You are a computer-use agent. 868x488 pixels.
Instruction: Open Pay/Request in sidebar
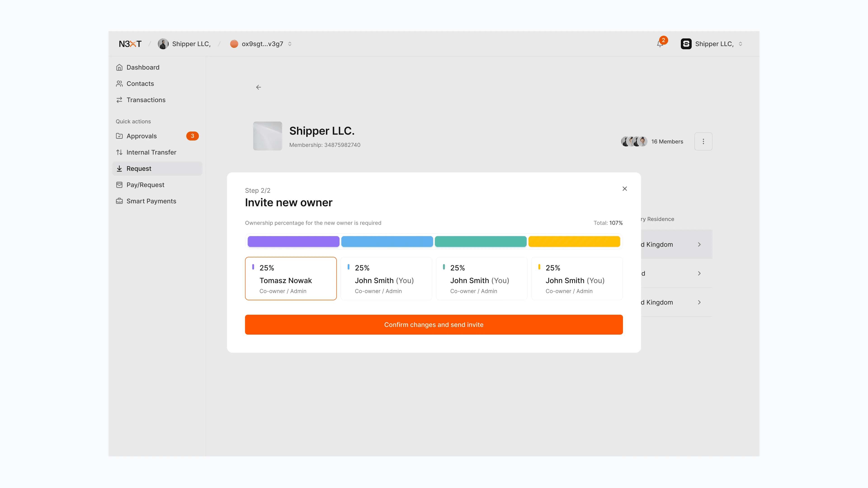coord(157,185)
